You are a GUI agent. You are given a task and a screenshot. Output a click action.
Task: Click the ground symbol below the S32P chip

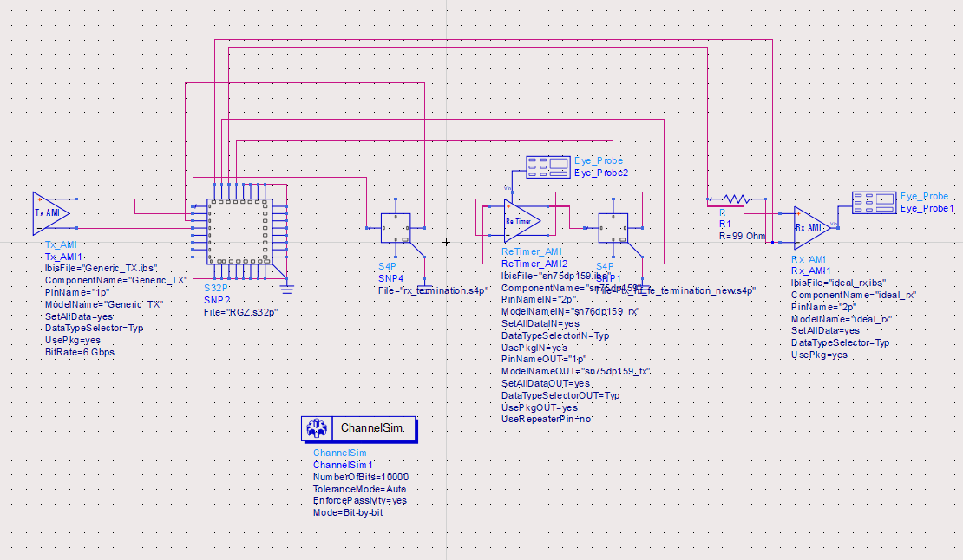[x=286, y=289]
